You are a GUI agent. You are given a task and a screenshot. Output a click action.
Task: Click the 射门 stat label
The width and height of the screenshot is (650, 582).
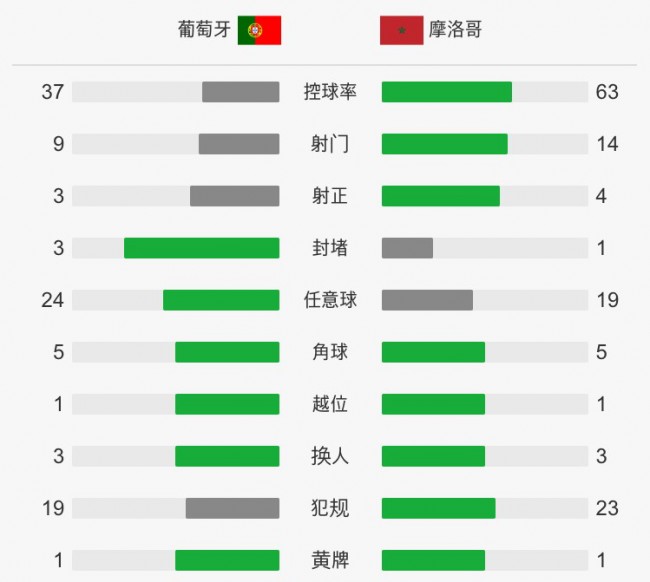pyautogui.click(x=330, y=144)
